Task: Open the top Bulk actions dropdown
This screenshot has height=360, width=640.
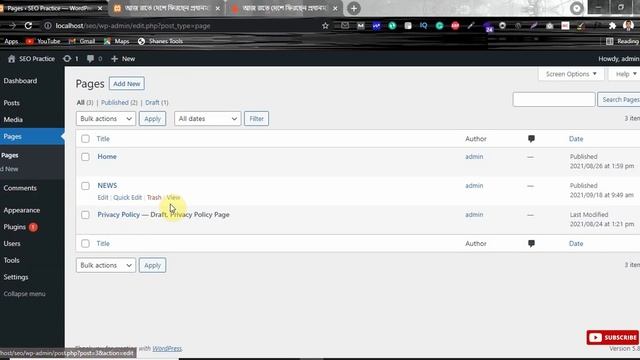Action: click(106, 119)
